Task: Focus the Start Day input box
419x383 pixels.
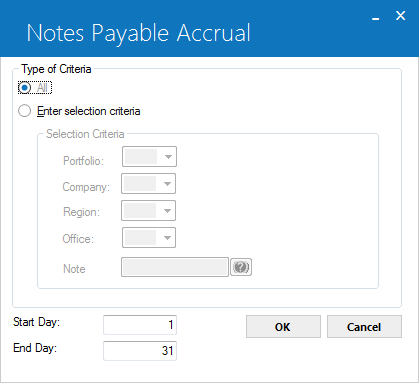Action: point(140,325)
